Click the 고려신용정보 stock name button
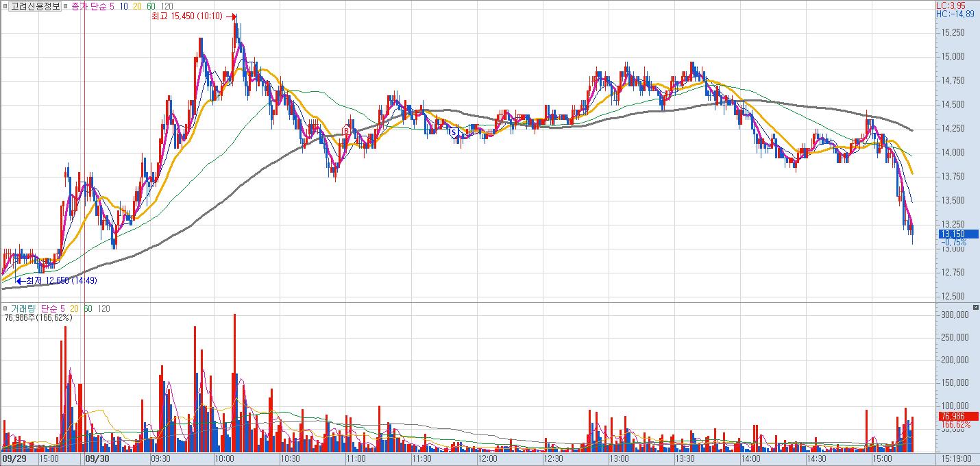The image size is (980, 466). (x=35, y=6)
